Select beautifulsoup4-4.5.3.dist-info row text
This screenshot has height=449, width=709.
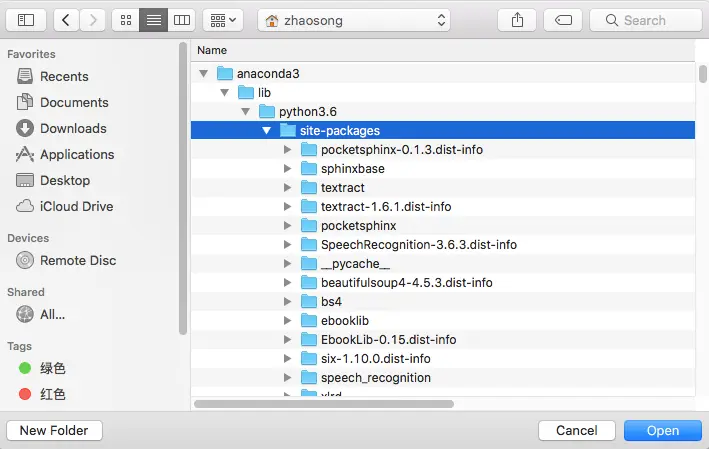[406, 283]
